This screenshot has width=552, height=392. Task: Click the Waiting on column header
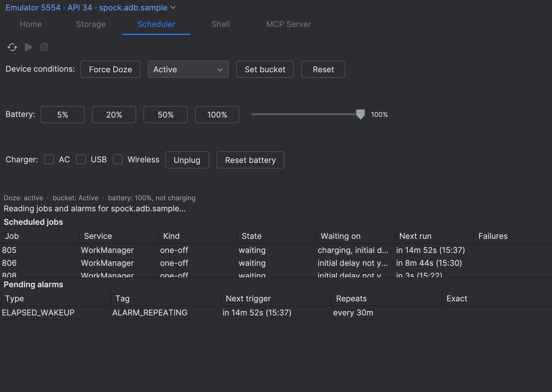[x=355, y=236]
